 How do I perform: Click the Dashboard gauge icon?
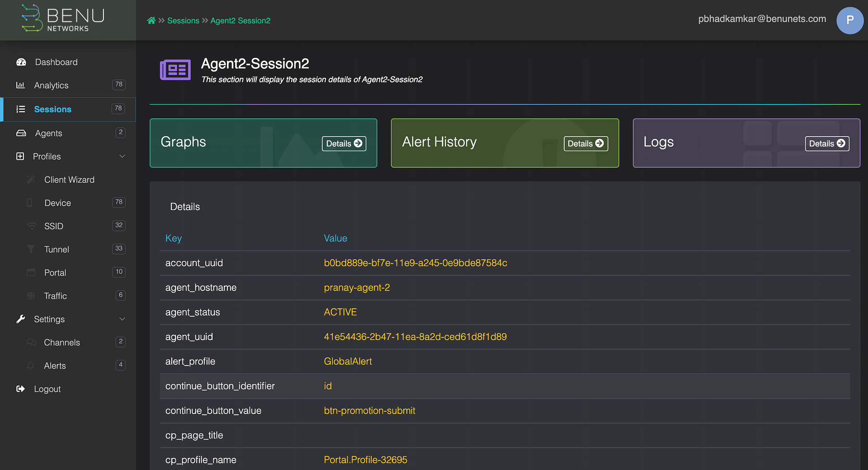click(x=21, y=62)
